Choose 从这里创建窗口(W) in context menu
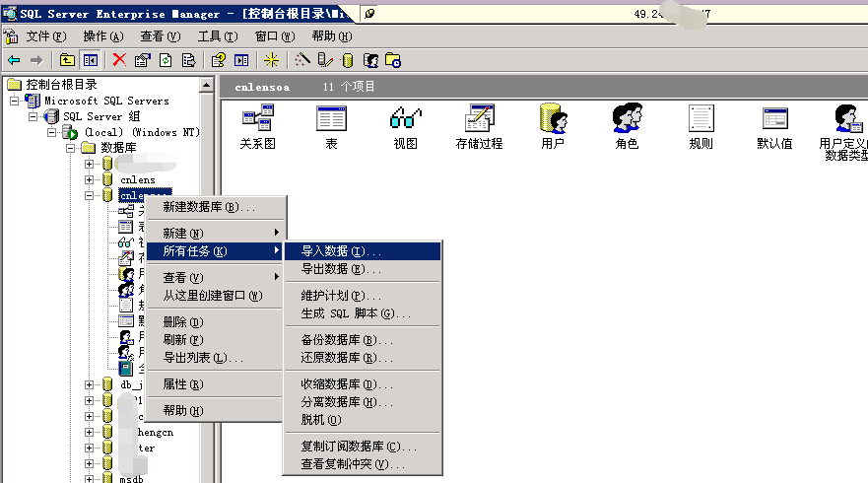 (x=216, y=296)
